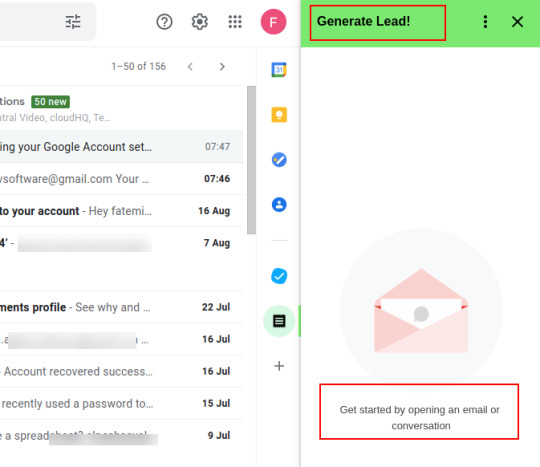Click the envelope illustration in side panel

421,310
